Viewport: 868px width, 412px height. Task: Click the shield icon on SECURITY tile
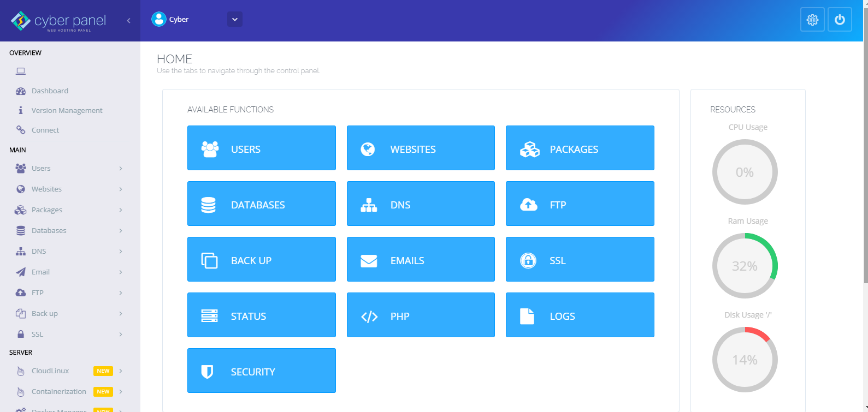tap(207, 372)
